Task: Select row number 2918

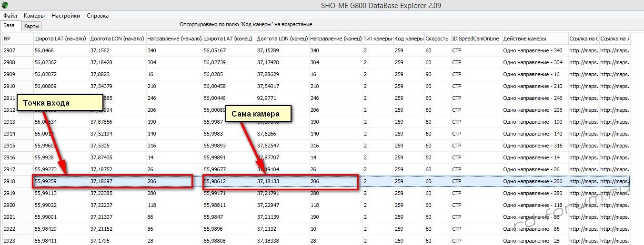Action: (x=18, y=181)
